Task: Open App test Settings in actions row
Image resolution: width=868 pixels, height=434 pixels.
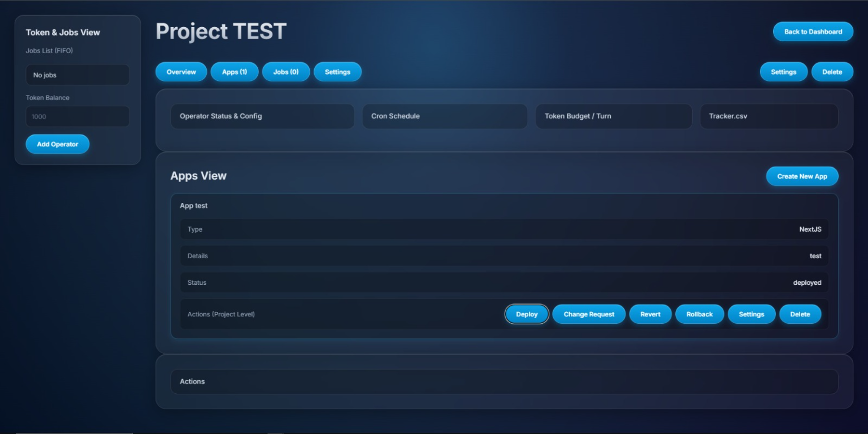Action: (x=752, y=314)
